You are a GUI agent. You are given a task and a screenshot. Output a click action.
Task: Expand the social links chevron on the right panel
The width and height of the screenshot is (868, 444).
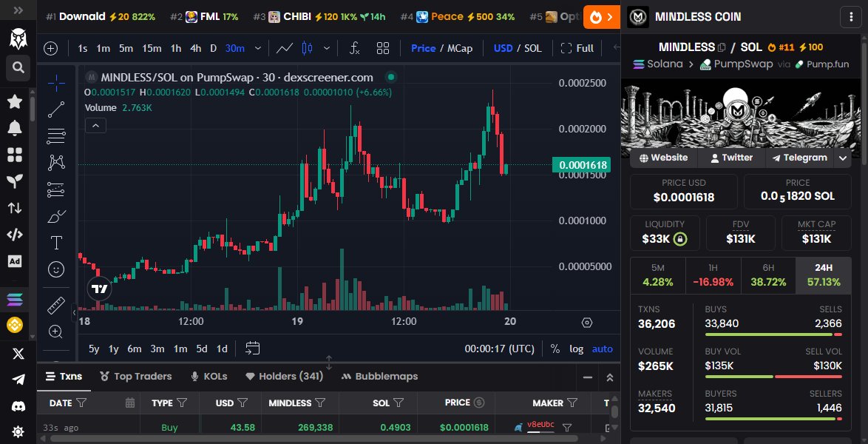click(843, 158)
